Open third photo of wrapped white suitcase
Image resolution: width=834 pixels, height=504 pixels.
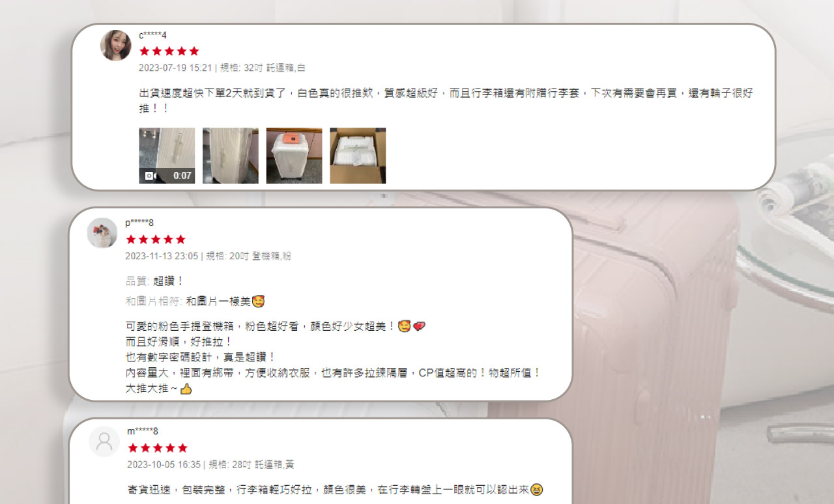(294, 156)
